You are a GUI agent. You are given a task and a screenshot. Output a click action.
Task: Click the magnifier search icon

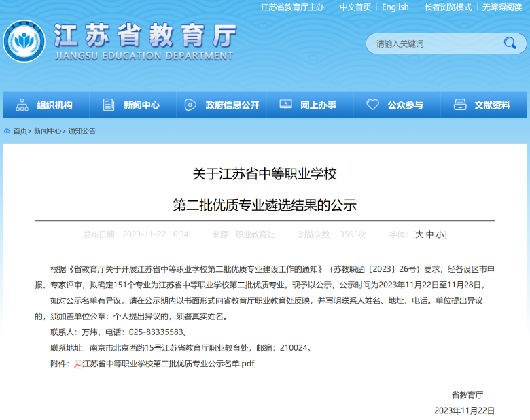510,43
